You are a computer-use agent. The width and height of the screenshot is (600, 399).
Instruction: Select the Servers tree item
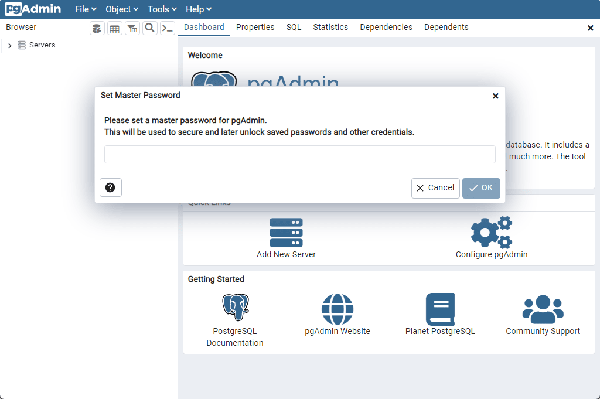42,45
